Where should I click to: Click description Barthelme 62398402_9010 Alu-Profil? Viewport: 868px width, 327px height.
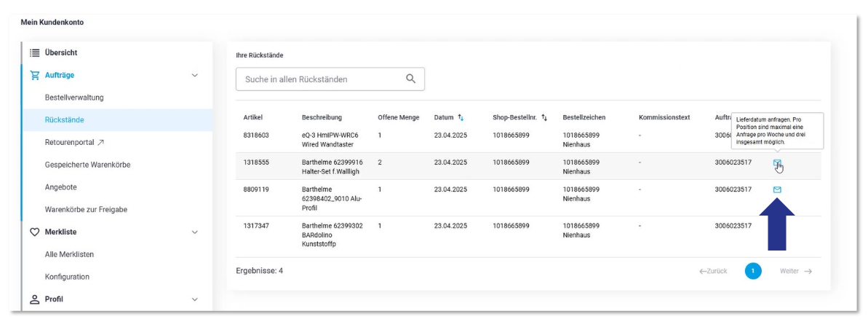(x=332, y=198)
